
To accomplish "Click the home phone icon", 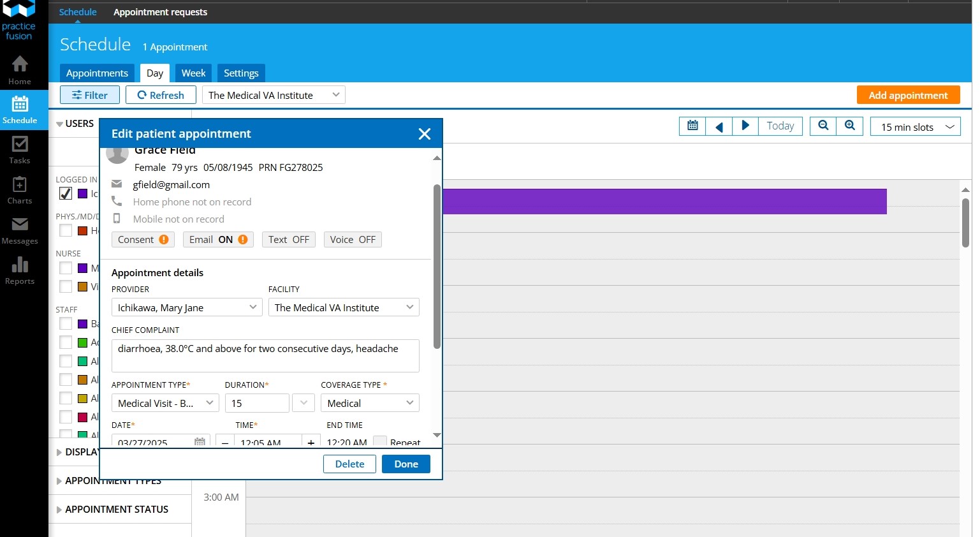I will [117, 202].
